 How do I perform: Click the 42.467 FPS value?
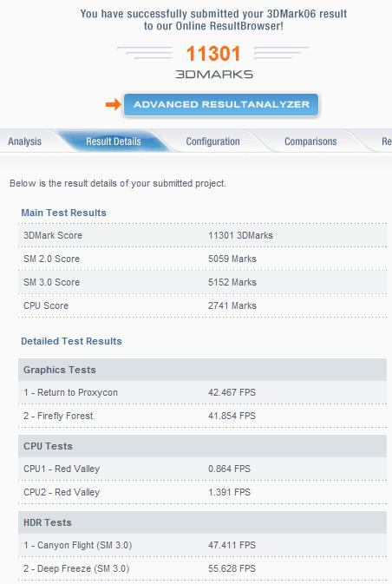232,392
